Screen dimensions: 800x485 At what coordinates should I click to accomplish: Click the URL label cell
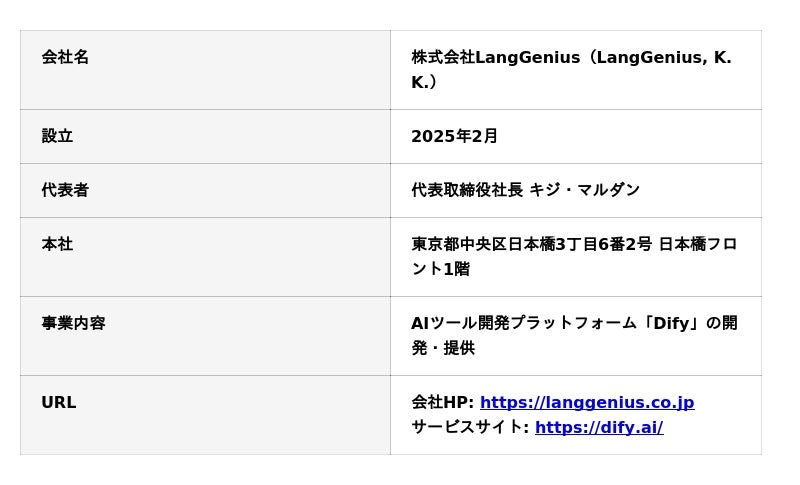(x=58, y=402)
